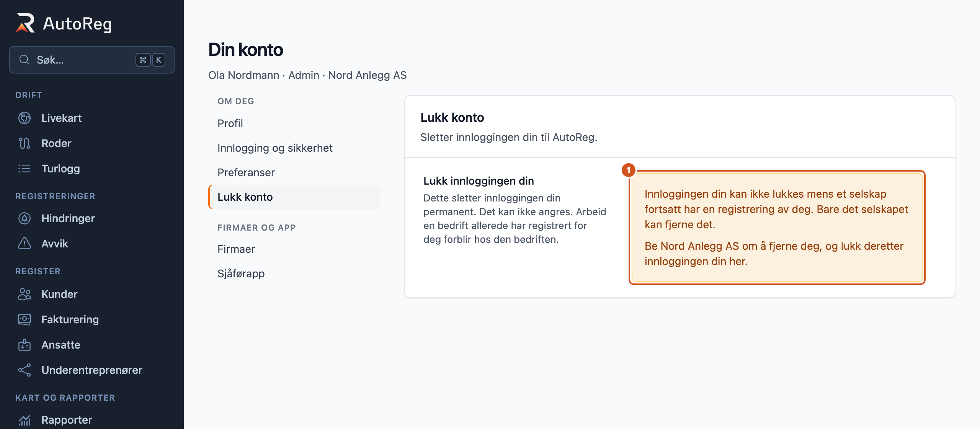The width and height of the screenshot is (980, 429).
Task: Click the Rapporter chart icon
Action: [x=24, y=420]
